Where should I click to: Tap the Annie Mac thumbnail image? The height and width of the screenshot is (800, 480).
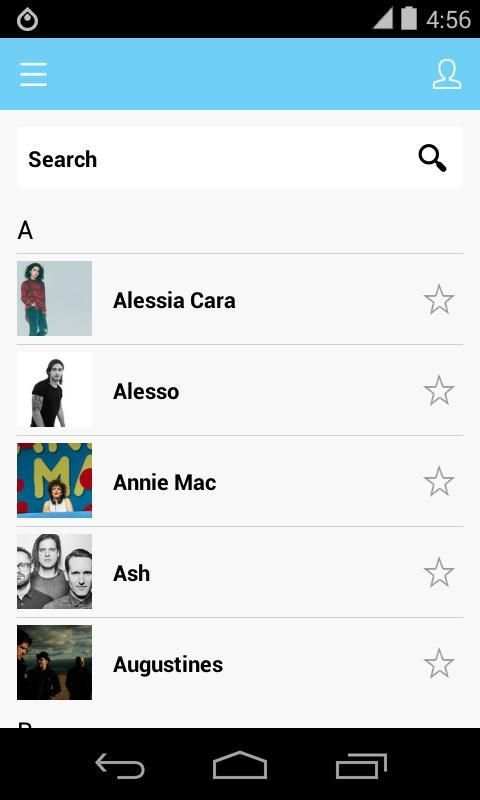(55, 481)
